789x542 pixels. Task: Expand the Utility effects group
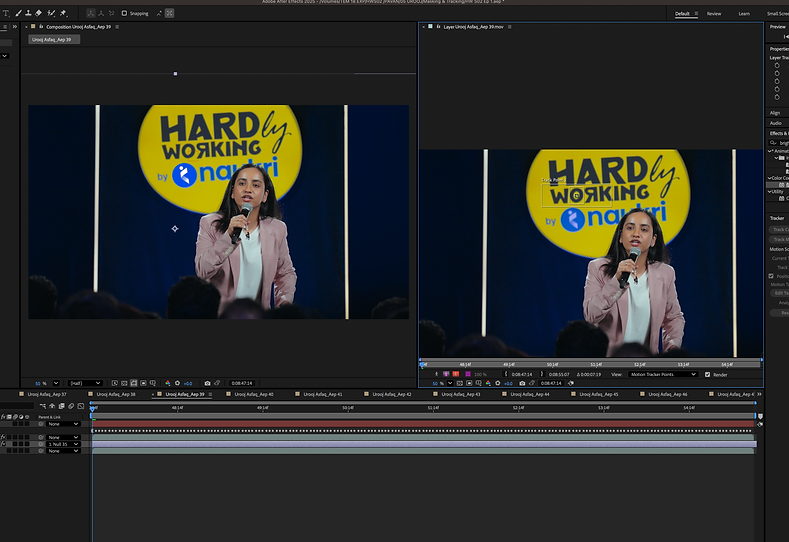pos(769,191)
